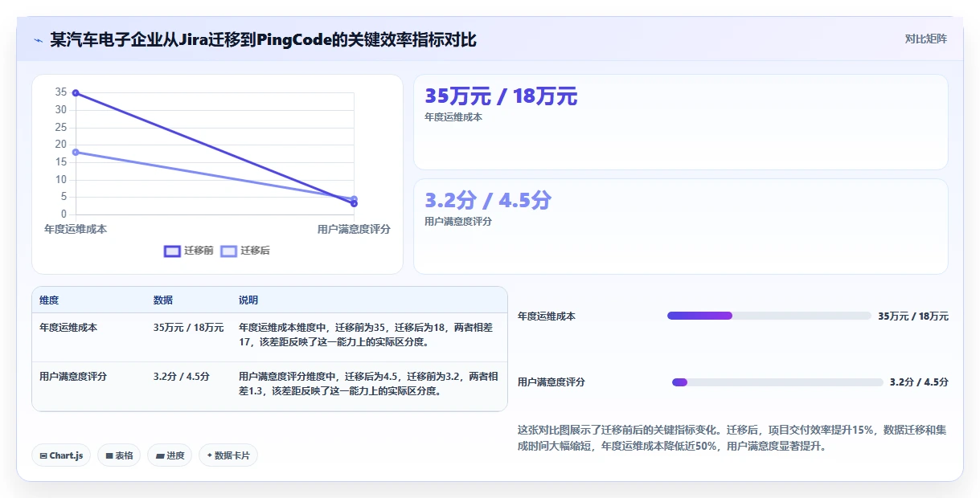Click the 年度运维成本 progress bar
This screenshot has height=498, width=980.
tap(769, 316)
